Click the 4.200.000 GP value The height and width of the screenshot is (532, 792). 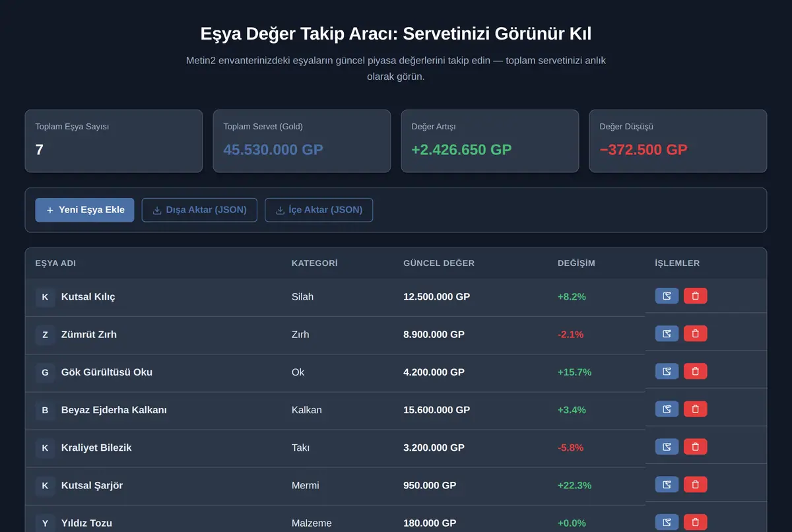coord(434,372)
